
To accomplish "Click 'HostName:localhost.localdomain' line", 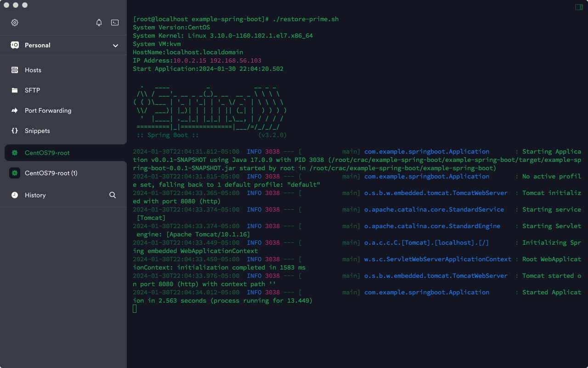I will pyautogui.click(x=188, y=52).
